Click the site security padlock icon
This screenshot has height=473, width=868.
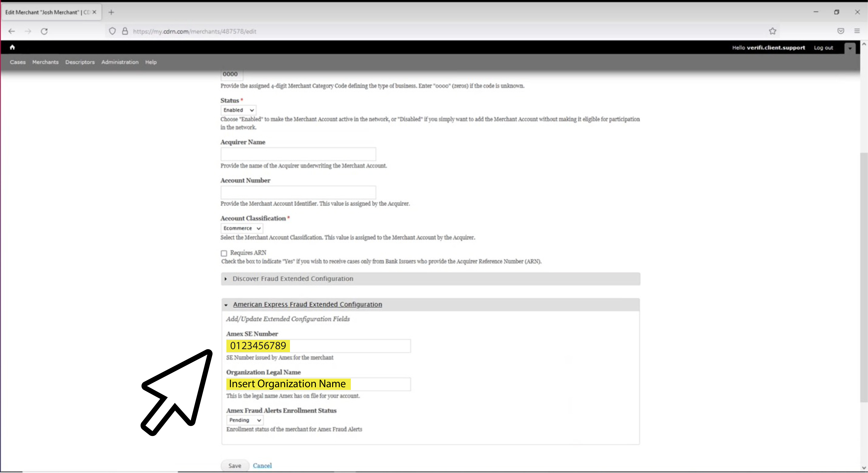pos(125,31)
